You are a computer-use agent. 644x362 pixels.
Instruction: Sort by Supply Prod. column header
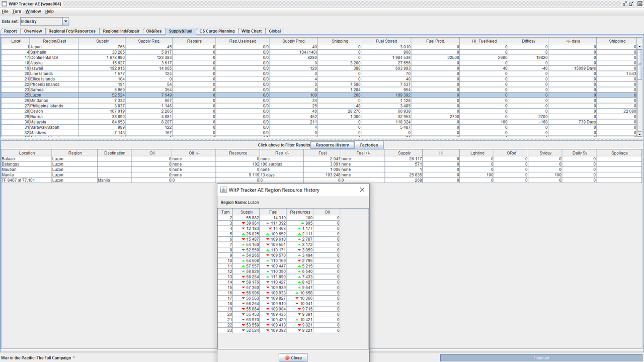[294, 41]
